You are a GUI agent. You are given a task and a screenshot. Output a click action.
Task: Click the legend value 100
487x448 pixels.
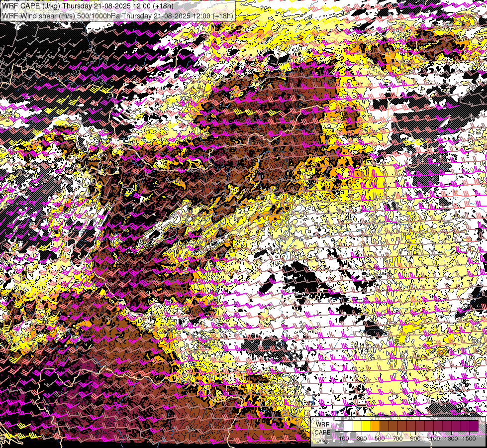pos(344,439)
